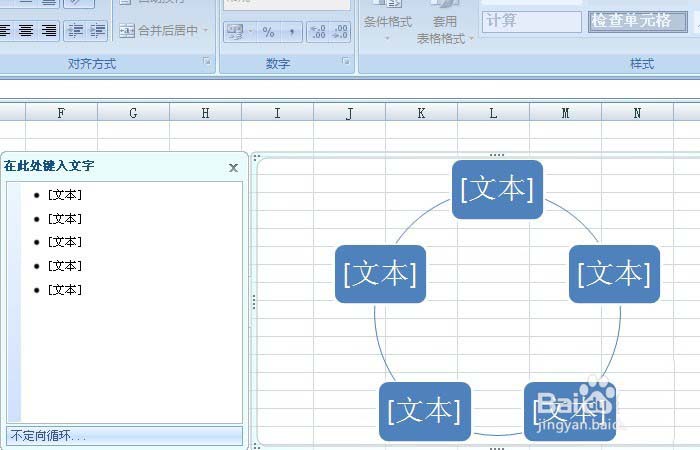Click the fourth [文本] bullet in text pane
Image resolution: width=700 pixels, height=450 pixels.
tap(65, 266)
